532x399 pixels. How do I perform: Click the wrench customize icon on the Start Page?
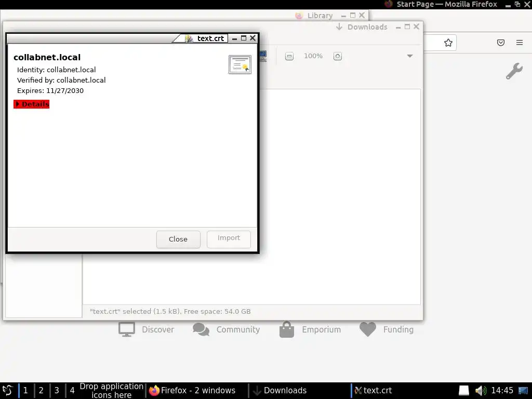pos(514,71)
